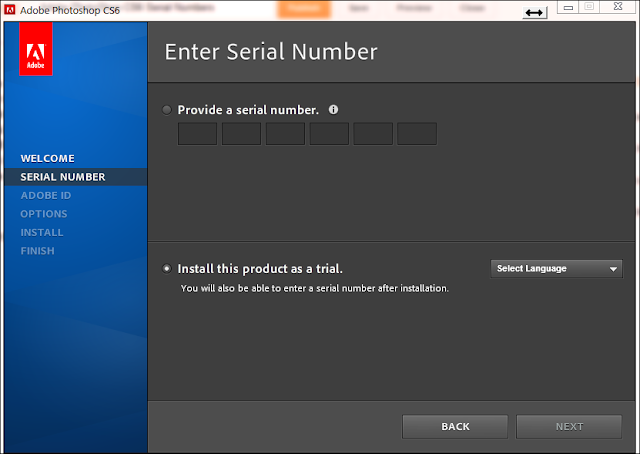Click the fifth serial number box
This screenshot has height=454, width=640.
coord(373,134)
